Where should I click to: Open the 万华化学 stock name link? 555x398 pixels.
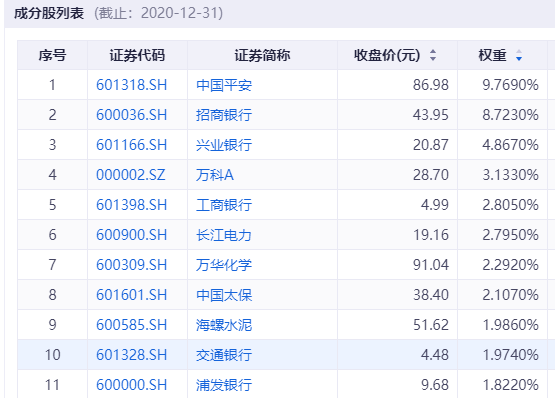tap(224, 265)
